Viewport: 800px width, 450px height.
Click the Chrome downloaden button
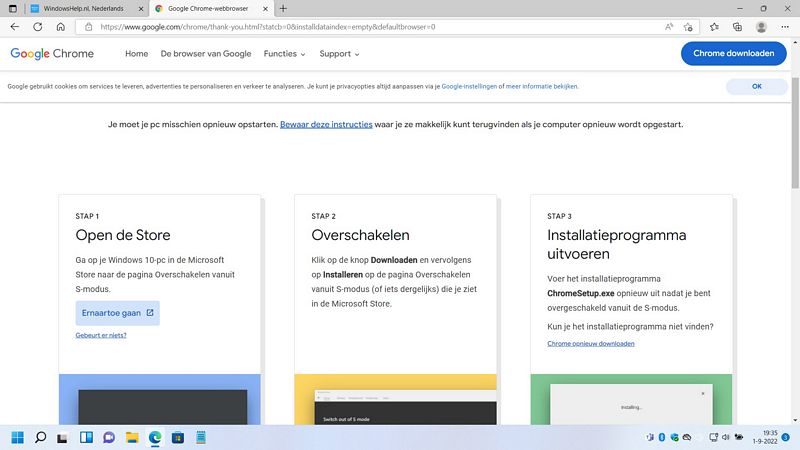(733, 54)
